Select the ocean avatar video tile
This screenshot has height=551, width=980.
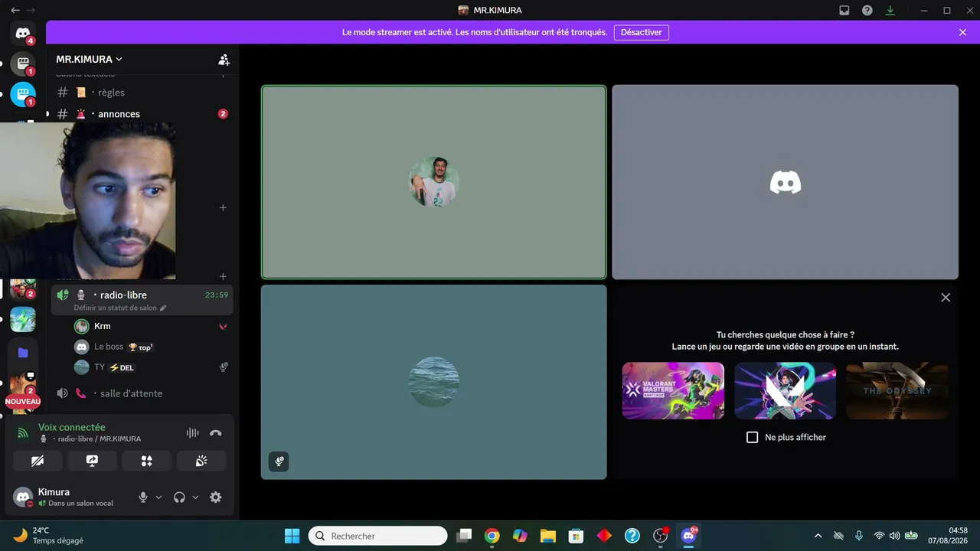(434, 382)
